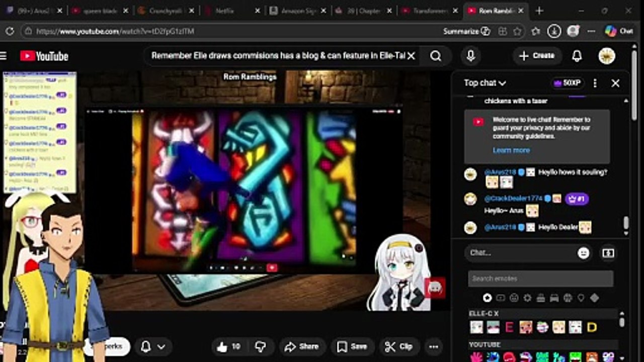Open a new browser tab

pyautogui.click(x=539, y=11)
